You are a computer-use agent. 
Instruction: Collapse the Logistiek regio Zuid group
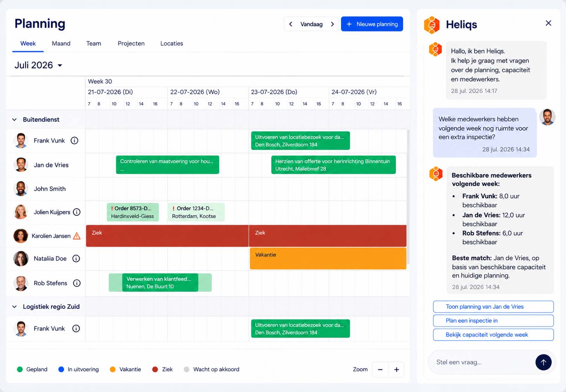pyautogui.click(x=15, y=307)
